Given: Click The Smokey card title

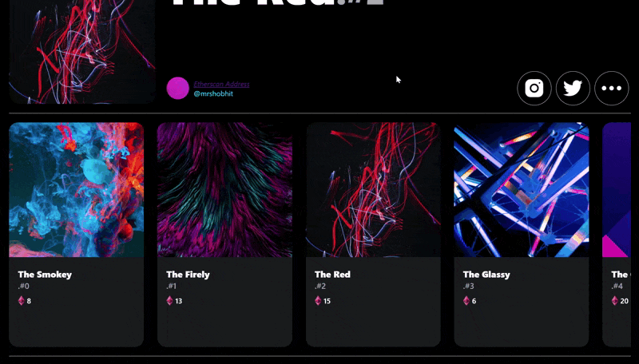Looking at the screenshot, I should click(45, 275).
